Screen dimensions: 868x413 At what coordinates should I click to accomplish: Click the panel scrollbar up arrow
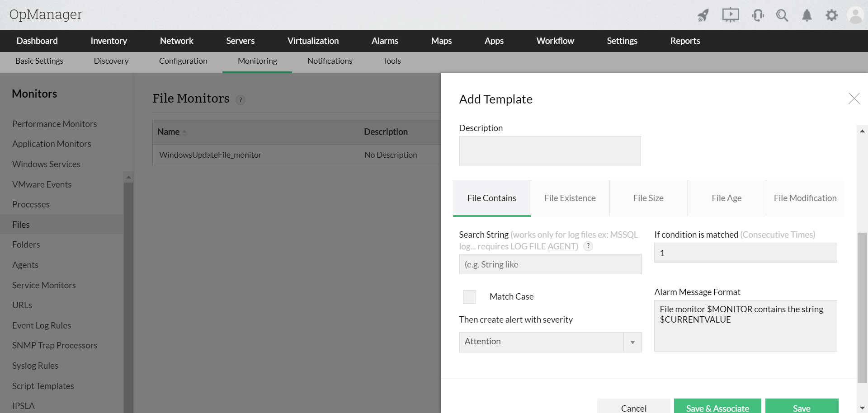(x=862, y=131)
